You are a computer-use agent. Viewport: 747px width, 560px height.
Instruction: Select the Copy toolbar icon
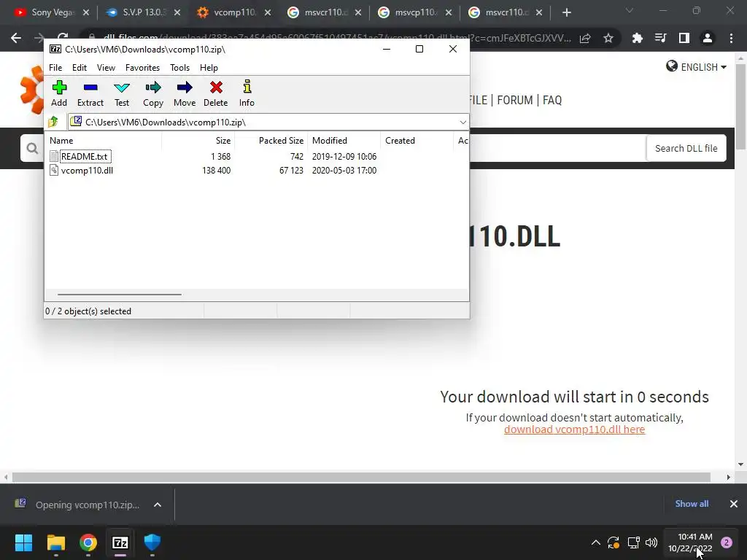coord(153,93)
